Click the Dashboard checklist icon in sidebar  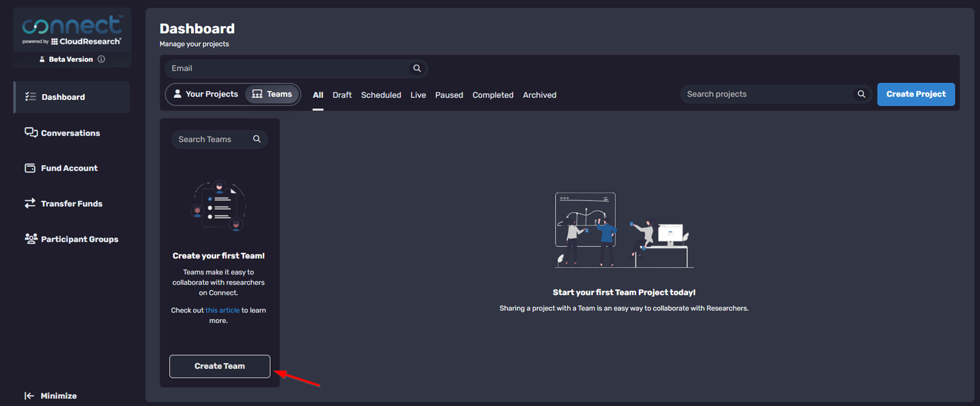click(30, 97)
